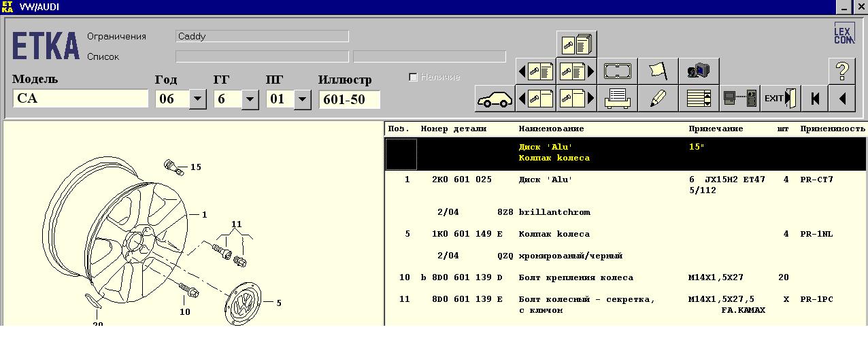
Task: Minimize the VW/AUDI window
Action: (x=844, y=7)
